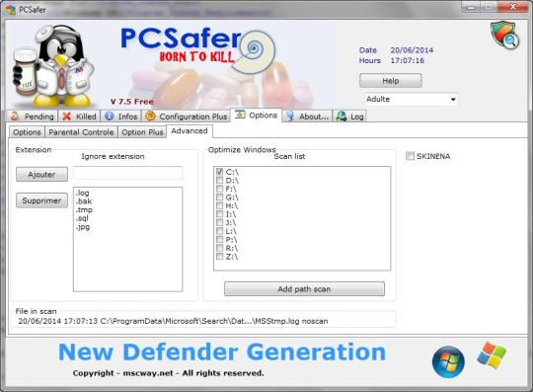The image size is (533, 392).
Task: Click the penguin doctor mascot image
Action: [x=53, y=65]
